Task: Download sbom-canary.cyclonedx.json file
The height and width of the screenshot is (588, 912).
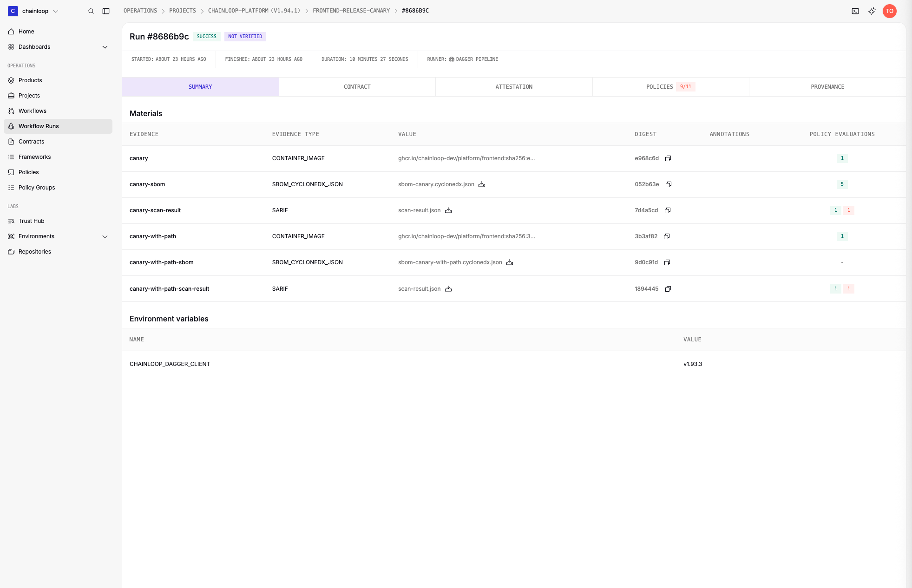Action: coord(482,184)
